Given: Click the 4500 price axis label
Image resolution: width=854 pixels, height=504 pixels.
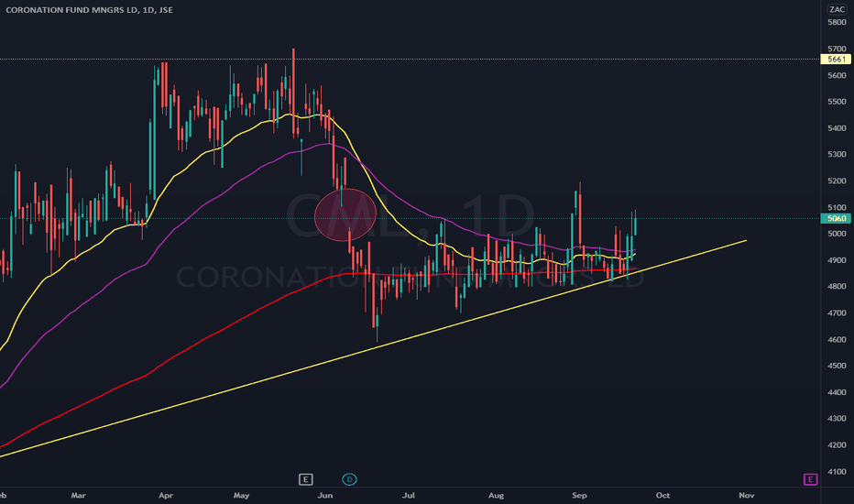Looking at the screenshot, I should 837,367.
